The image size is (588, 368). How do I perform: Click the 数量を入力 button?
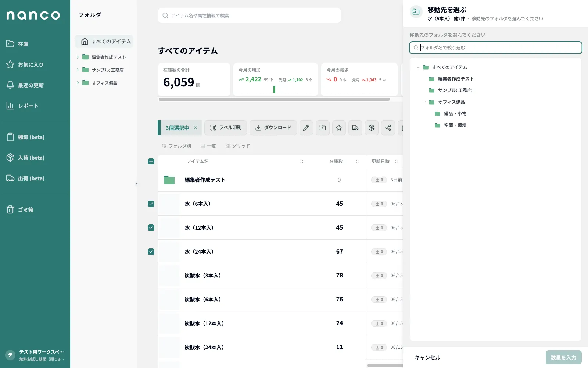[x=563, y=357]
